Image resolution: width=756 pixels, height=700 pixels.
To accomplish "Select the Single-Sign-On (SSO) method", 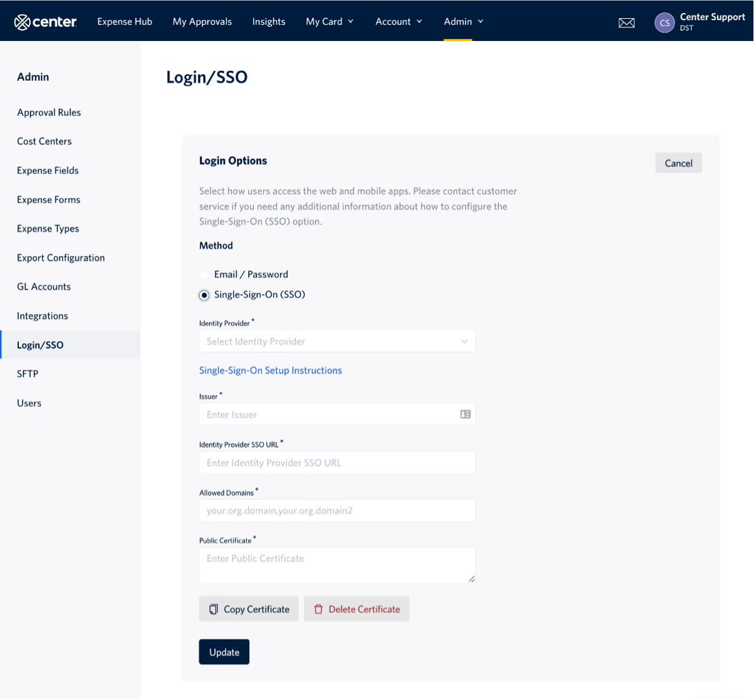I will click(x=204, y=294).
